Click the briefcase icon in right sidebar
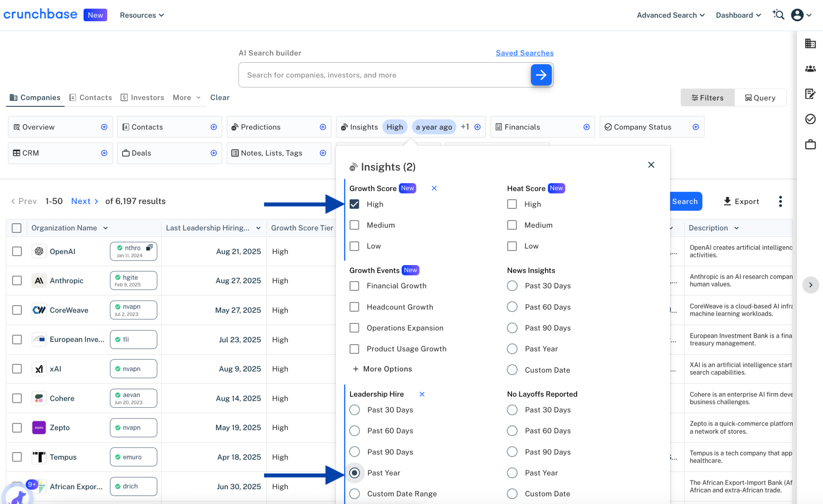 click(x=810, y=144)
